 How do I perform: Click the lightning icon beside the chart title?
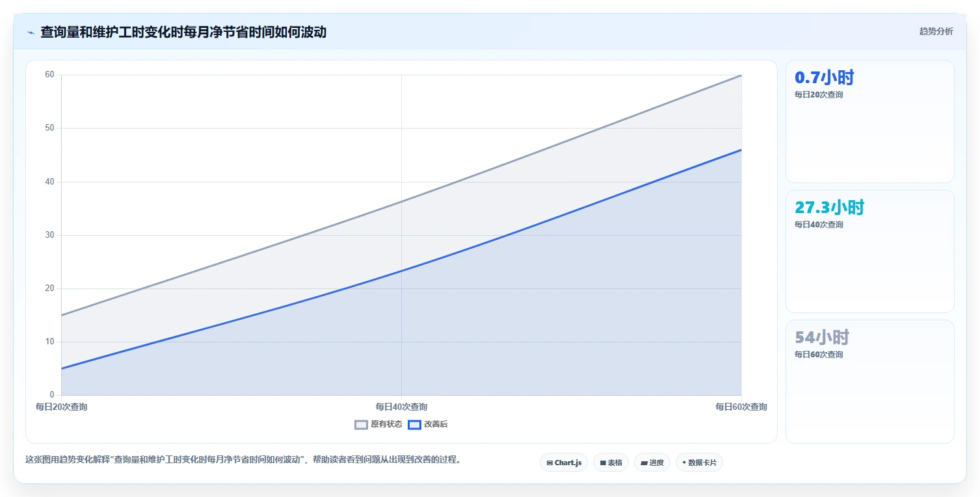click(31, 32)
